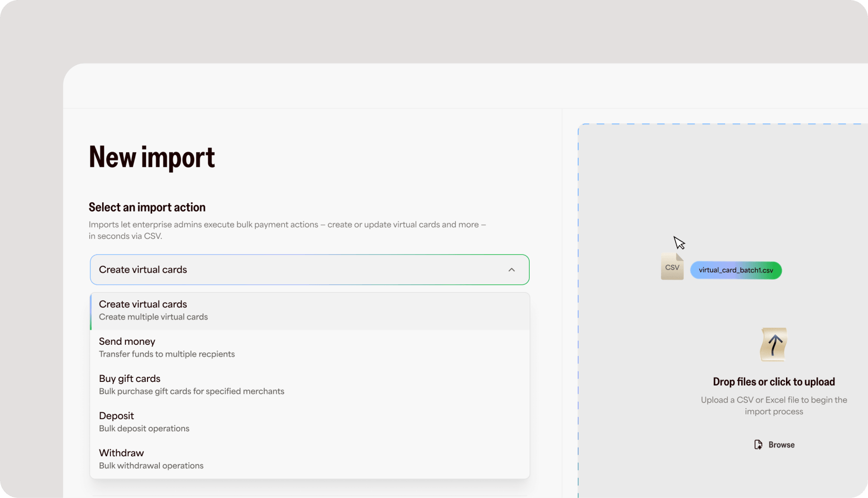
Task: Click 'Bulk purchase gift cards for specified merchants' text
Action: [x=191, y=391]
